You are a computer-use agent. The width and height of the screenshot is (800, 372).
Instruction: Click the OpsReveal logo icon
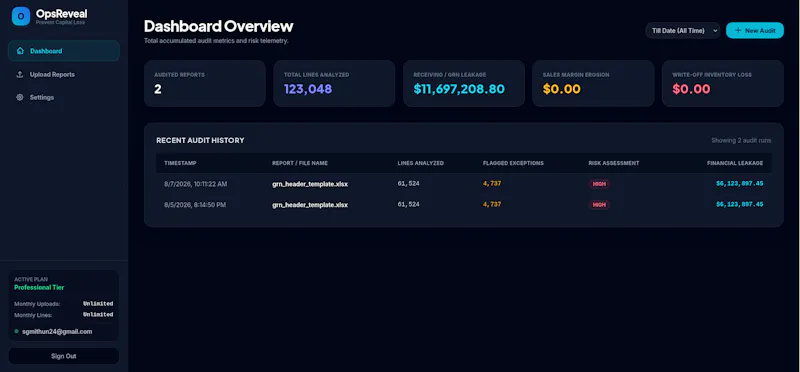tap(21, 16)
